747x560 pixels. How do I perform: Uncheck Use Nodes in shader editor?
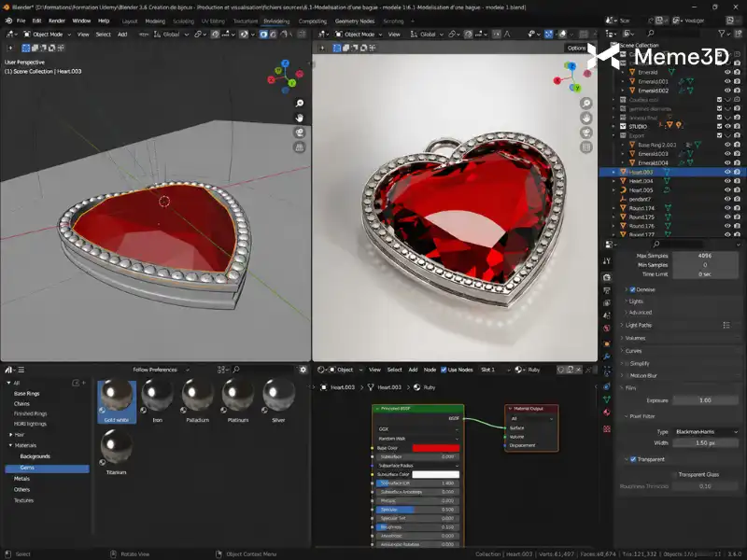[x=444, y=370]
